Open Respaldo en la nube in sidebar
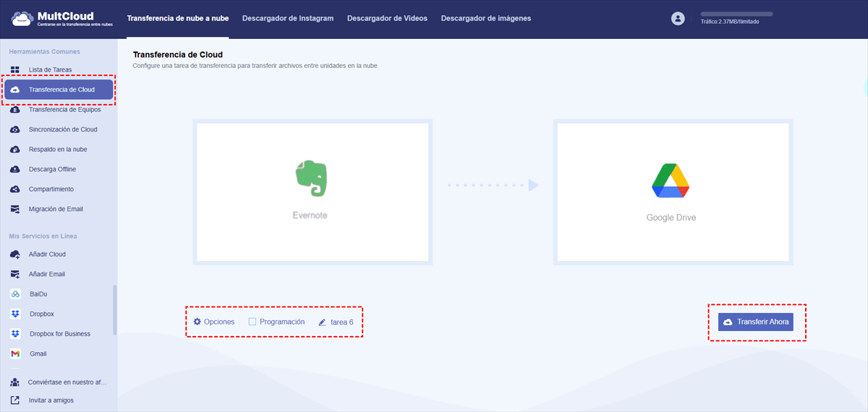 58,150
